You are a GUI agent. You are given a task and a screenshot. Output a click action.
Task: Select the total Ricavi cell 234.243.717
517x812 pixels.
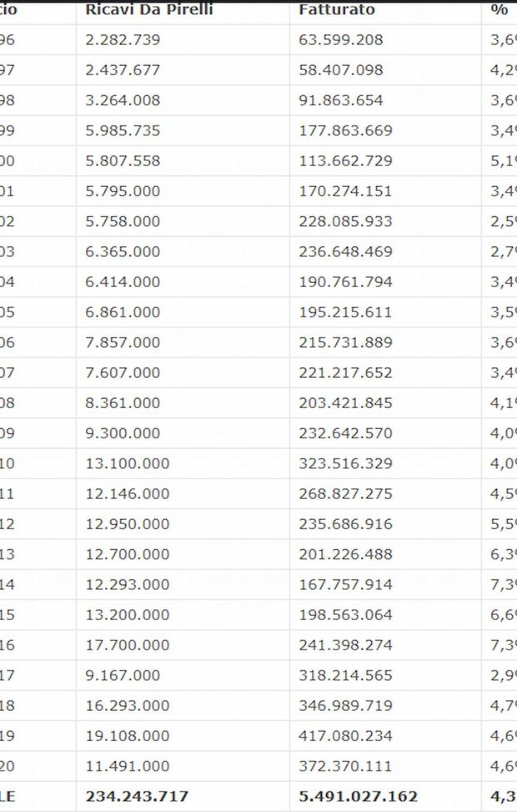point(137,796)
